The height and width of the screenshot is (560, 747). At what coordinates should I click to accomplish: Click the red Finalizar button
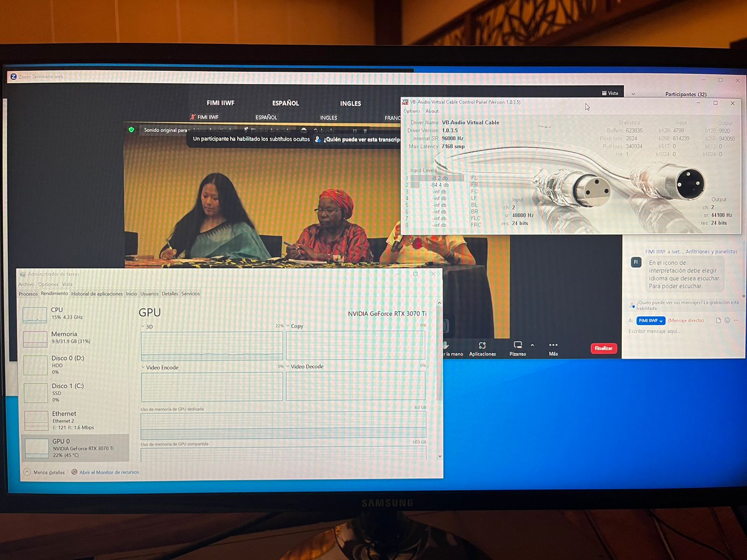(x=604, y=348)
